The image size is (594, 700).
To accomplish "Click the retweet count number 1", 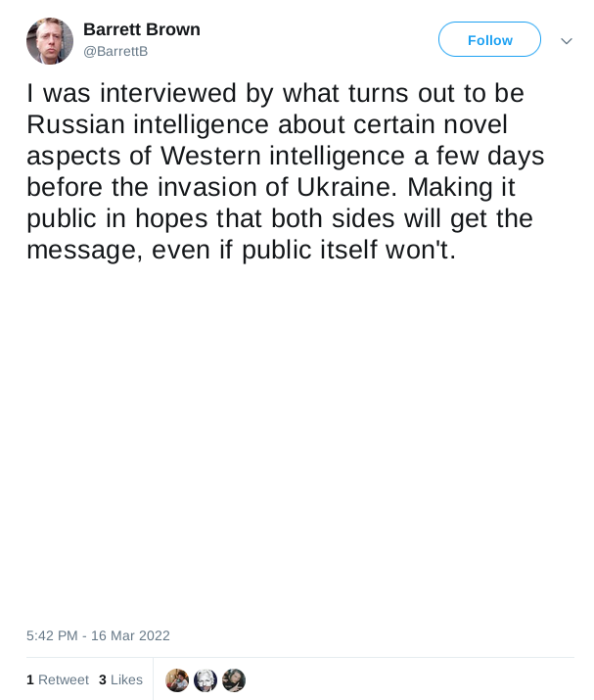I will click(x=30, y=679).
